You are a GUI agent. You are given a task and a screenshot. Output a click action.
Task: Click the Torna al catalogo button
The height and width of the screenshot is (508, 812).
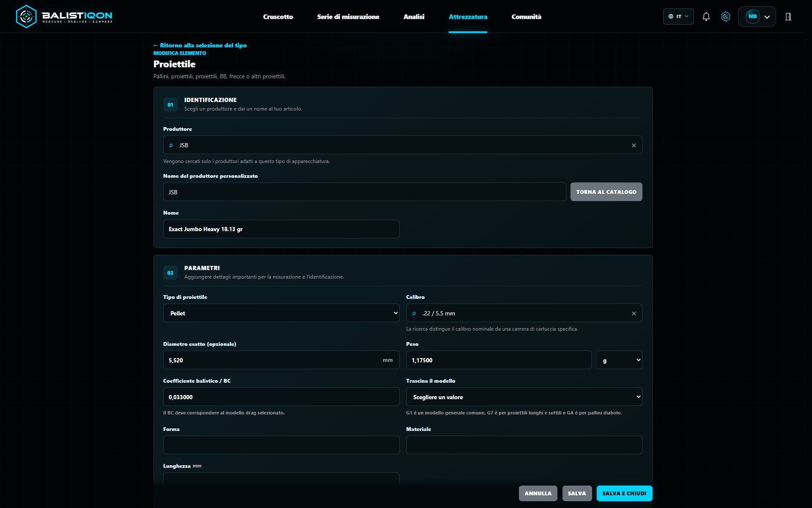coord(606,192)
